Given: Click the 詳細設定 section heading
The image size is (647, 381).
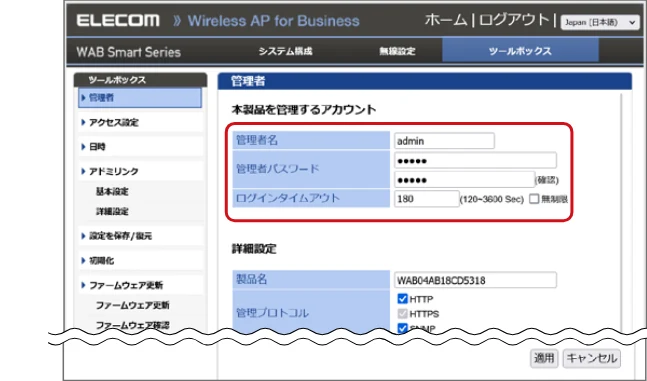Looking at the screenshot, I should 254,249.
